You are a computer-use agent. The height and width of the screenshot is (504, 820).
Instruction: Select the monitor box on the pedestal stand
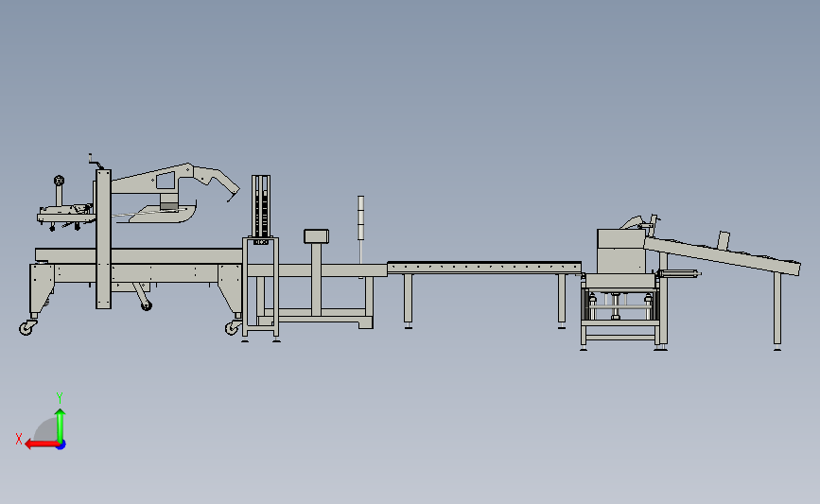(x=317, y=236)
